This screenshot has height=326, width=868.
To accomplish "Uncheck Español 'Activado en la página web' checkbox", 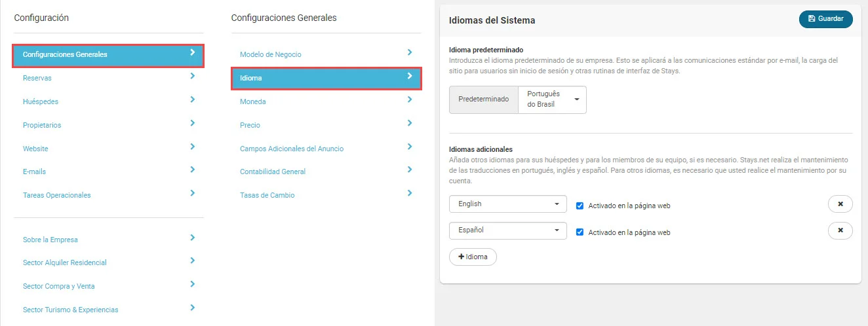I will (580, 232).
